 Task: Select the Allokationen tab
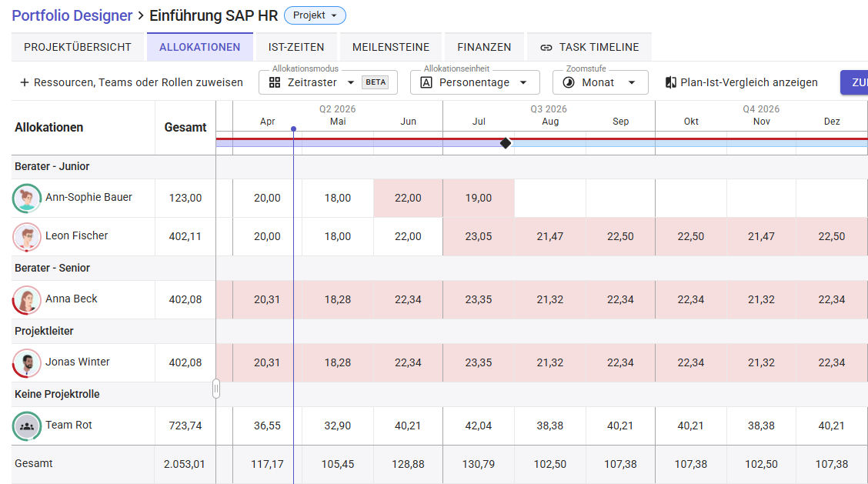click(x=200, y=47)
